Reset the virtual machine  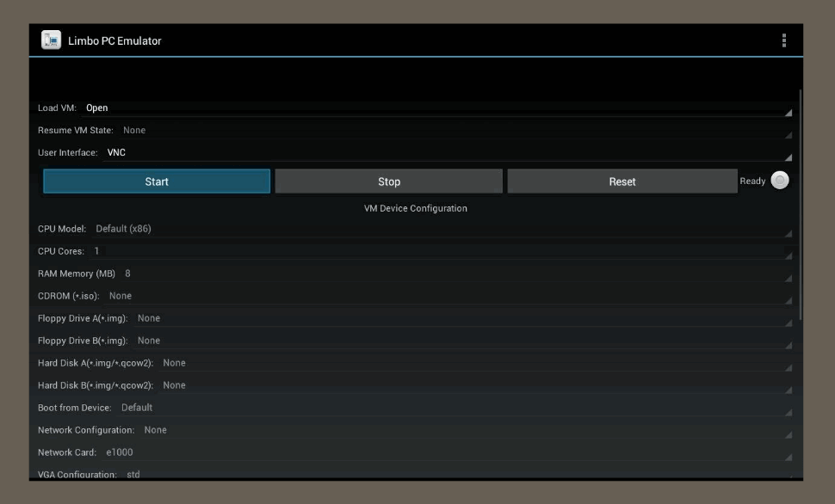[x=622, y=181]
